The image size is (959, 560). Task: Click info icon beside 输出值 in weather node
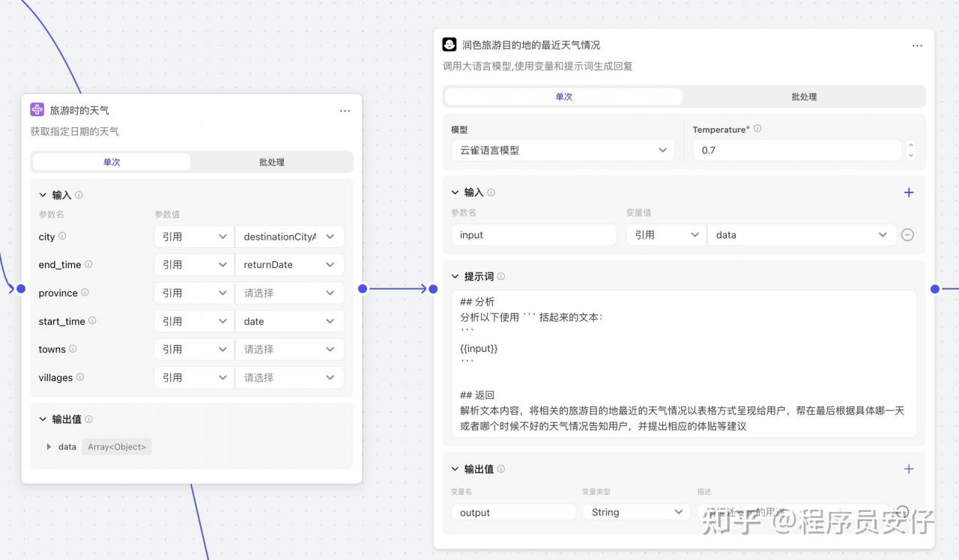pyautogui.click(x=88, y=419)
